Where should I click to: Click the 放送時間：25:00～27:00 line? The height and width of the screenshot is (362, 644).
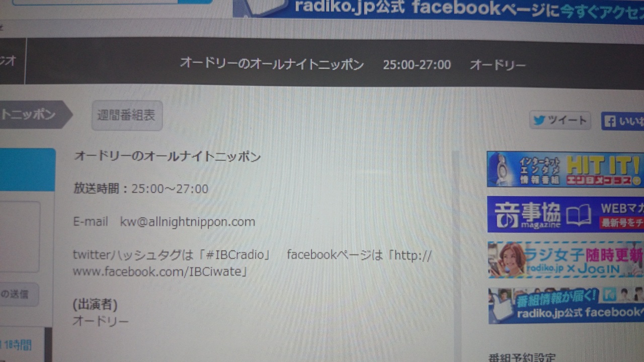pos(141,189)
